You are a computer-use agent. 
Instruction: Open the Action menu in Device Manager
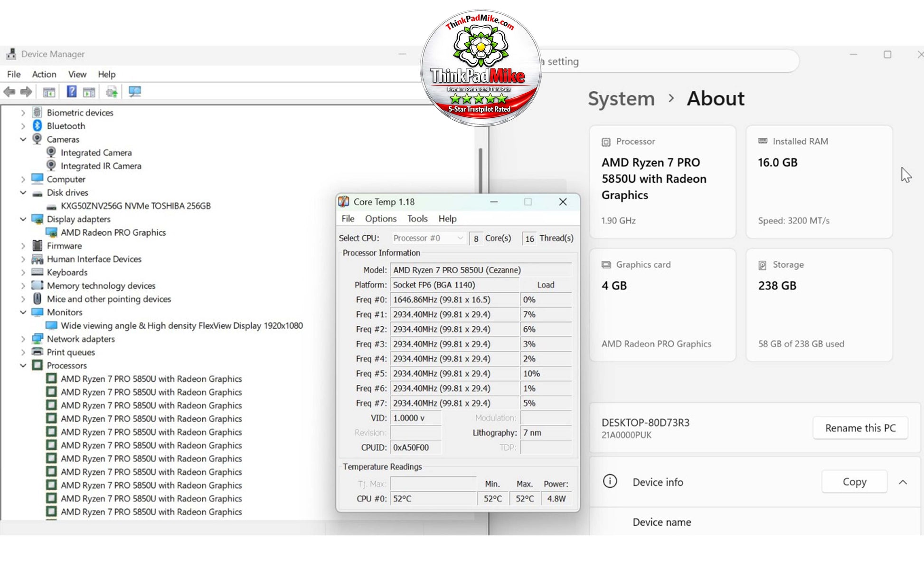tap(44, 74)
